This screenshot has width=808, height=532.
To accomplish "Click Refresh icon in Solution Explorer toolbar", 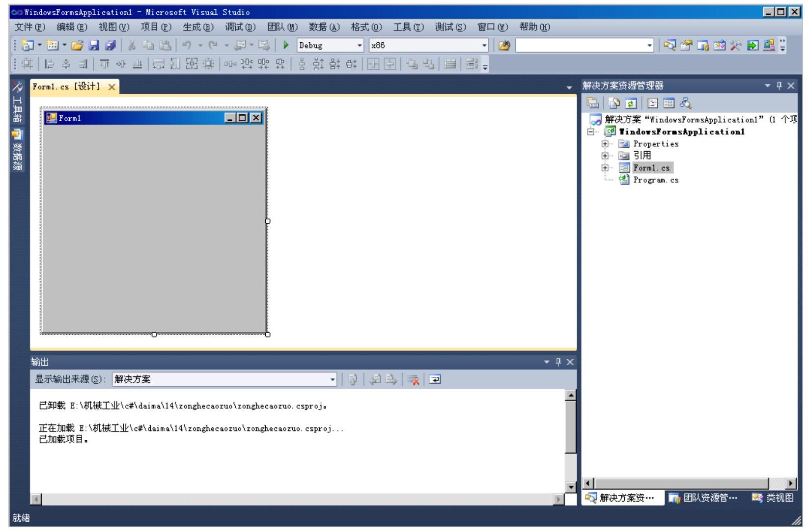I will [631, 103].
